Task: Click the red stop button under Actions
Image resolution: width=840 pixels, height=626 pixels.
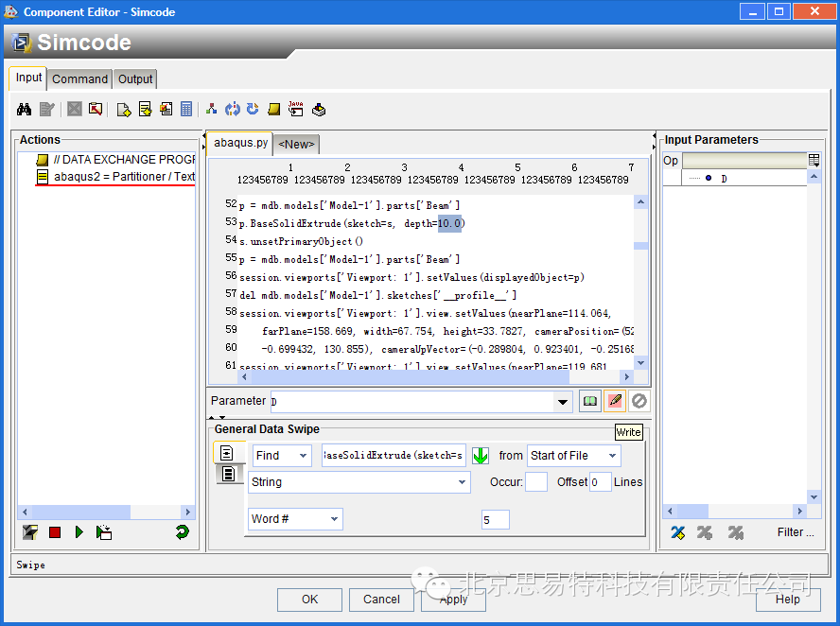Action: tap(55, 533)
